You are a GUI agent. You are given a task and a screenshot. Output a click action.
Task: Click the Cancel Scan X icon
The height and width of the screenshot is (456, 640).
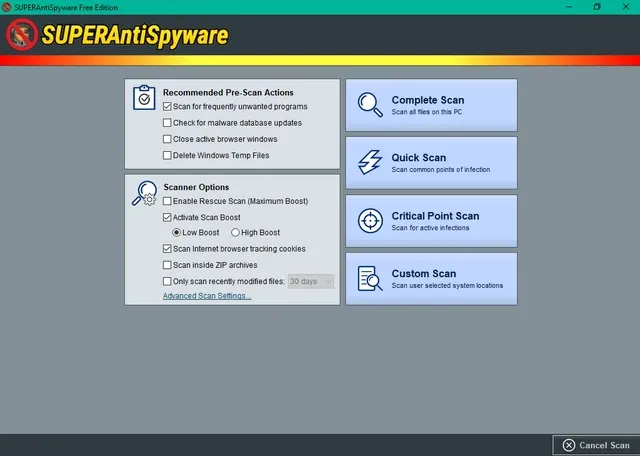coord(569,445)
